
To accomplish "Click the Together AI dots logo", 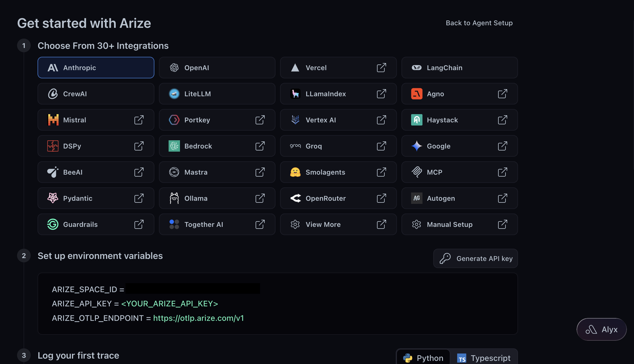I will (x=174, y=224).
